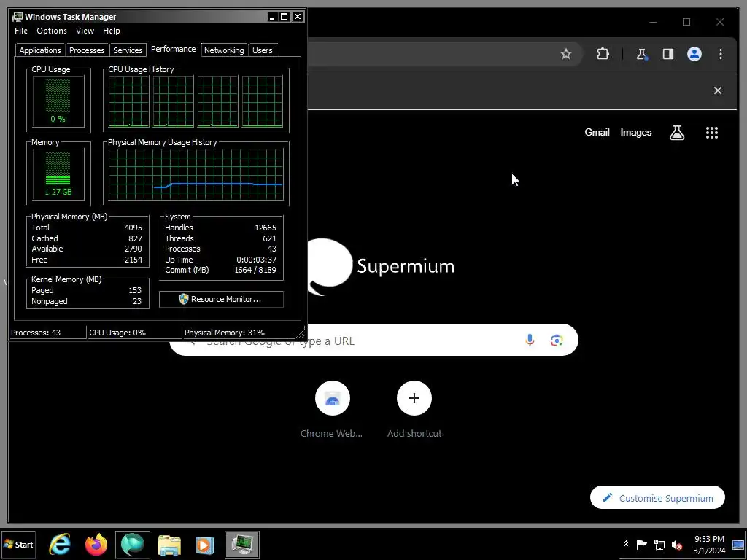This screenshot has width=747, height=560.
Task: Launch Internet Explorer from the taskbar
Action: (60, 544)
